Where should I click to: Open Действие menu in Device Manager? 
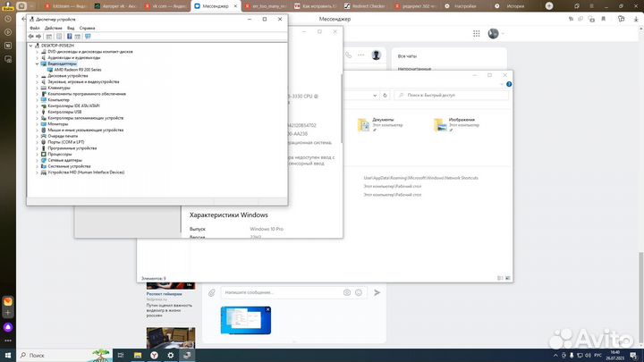pos(54,28)
